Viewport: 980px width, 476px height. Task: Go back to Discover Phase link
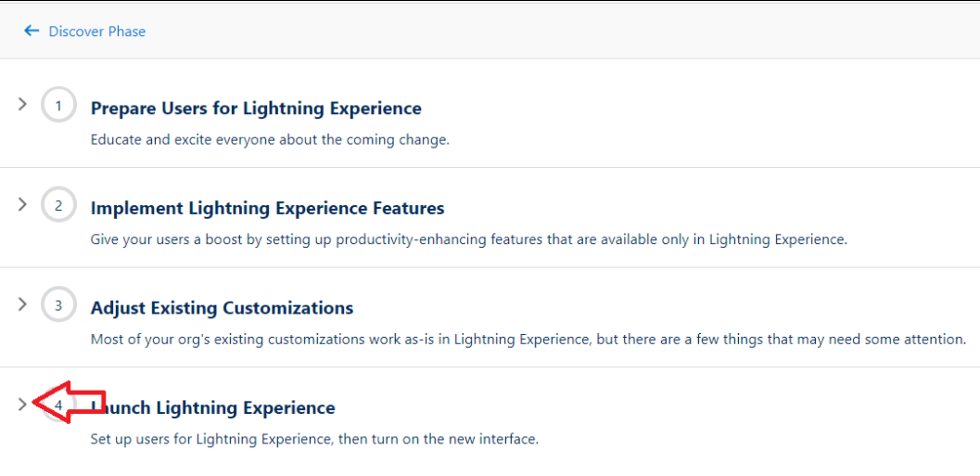(96, 32)
